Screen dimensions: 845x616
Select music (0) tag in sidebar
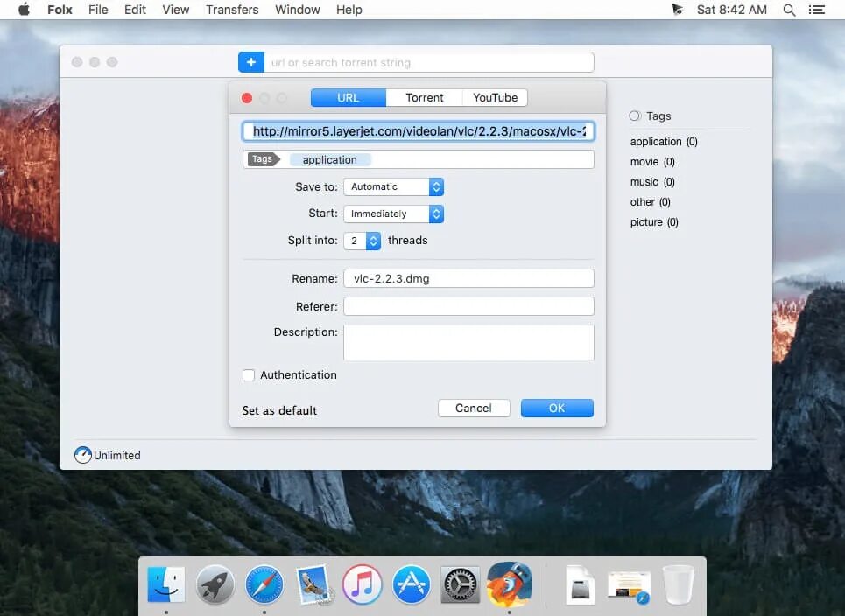pyautogui.click(x=652, y=182)
